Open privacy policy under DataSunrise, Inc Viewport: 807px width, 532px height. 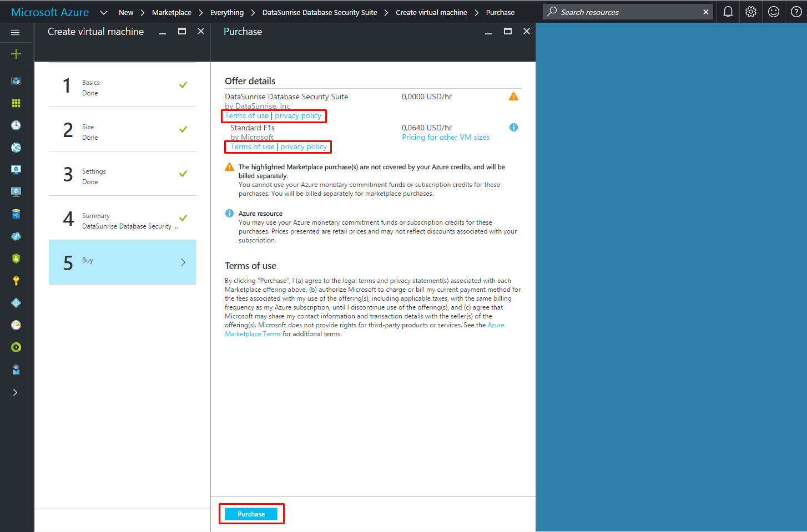pyautogui.click(x=298, y=115)
